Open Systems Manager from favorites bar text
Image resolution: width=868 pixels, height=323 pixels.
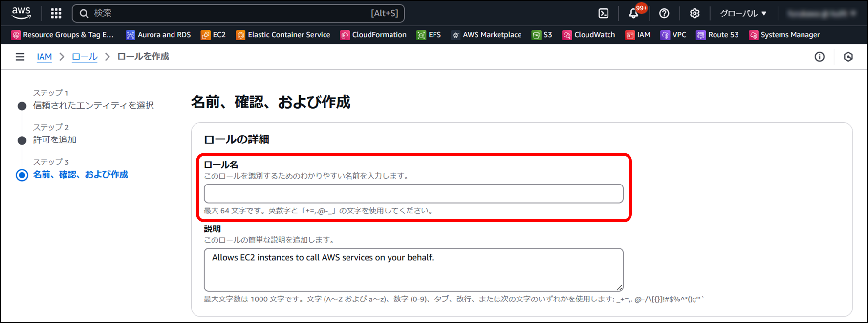790,35
